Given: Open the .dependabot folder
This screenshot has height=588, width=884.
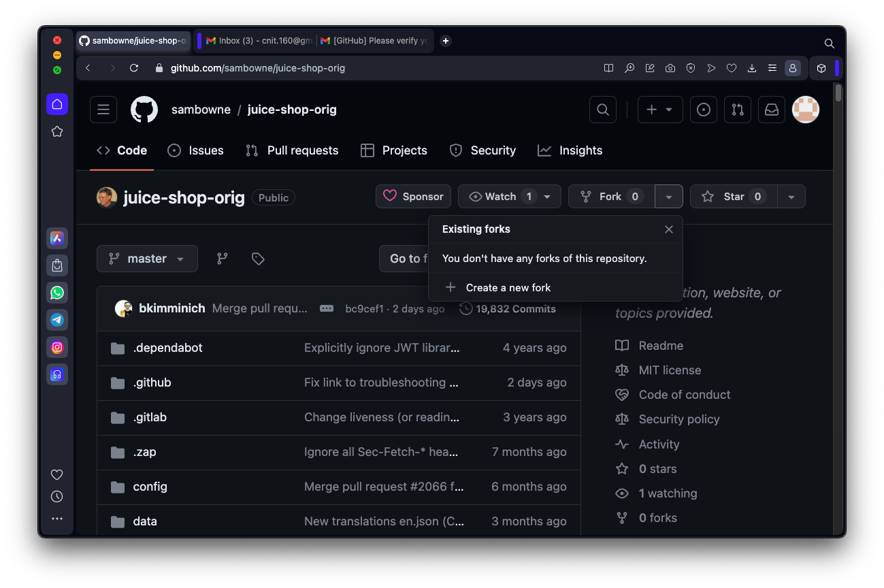Looking at the screenshot, I should point(168,348).
